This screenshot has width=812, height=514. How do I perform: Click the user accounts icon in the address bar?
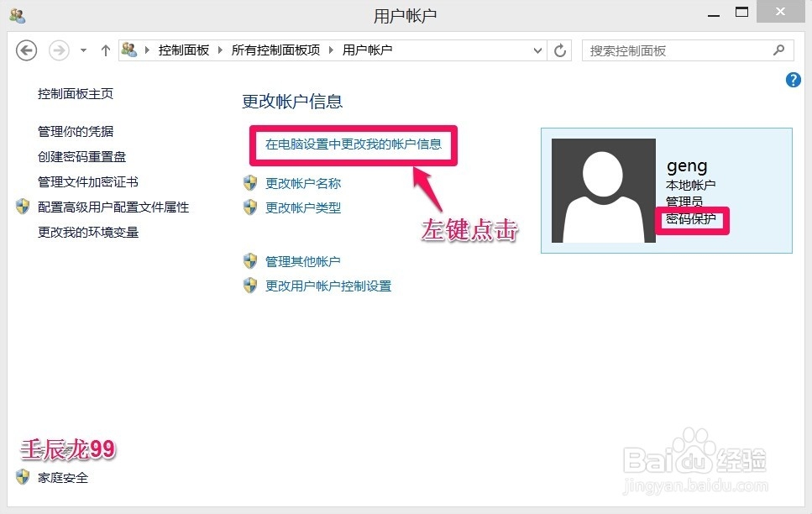pyautogui.click(x=130, y=50)
